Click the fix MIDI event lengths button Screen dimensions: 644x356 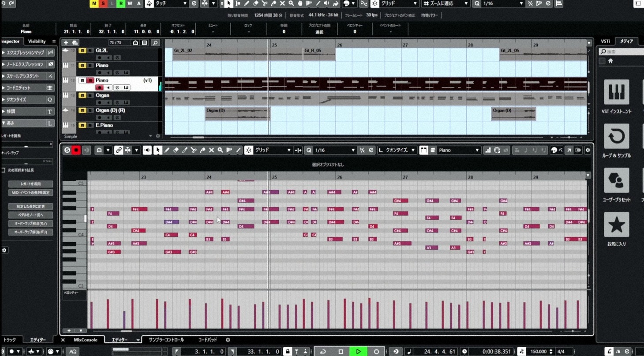30,193
